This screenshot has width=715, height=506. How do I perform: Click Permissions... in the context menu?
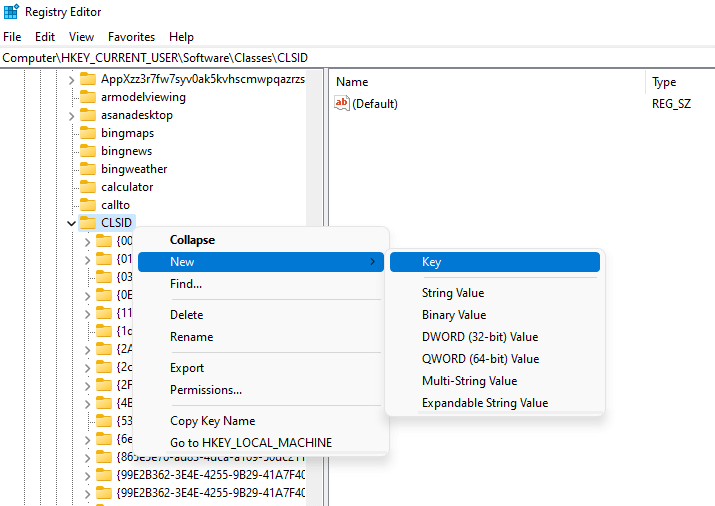205,390
